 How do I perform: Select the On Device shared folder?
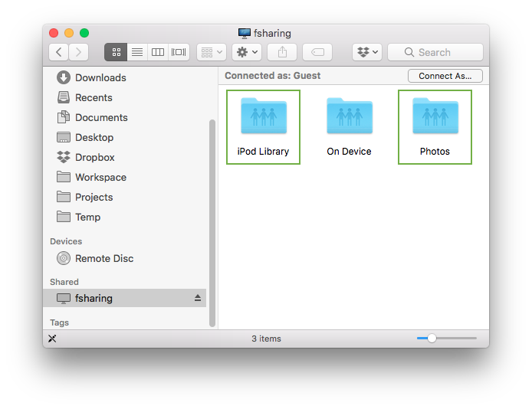coord(349,127)
